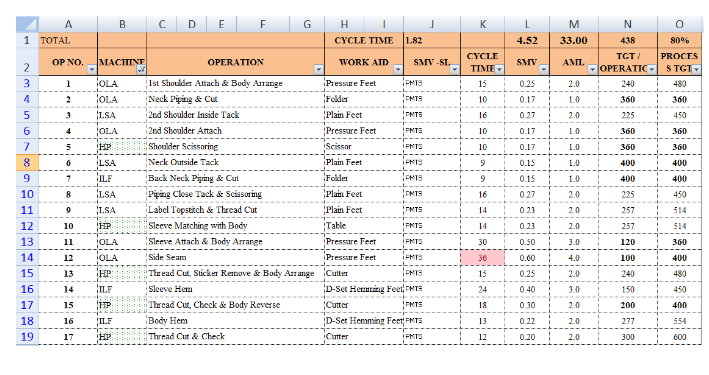The width and height of the screenshot is (709, 375).
Task: Click OP NO. 17 cell
Action: pos(68,337)
